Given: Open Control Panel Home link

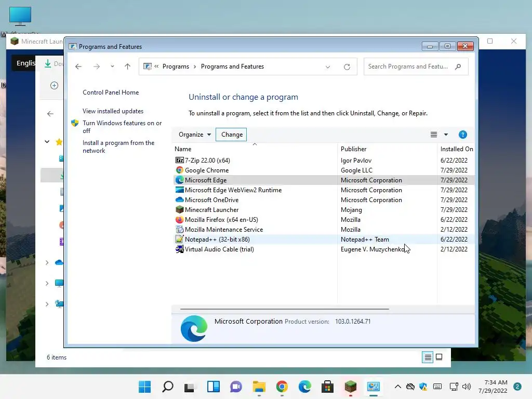Looking at the screenshot, I should tap(111, 92).
